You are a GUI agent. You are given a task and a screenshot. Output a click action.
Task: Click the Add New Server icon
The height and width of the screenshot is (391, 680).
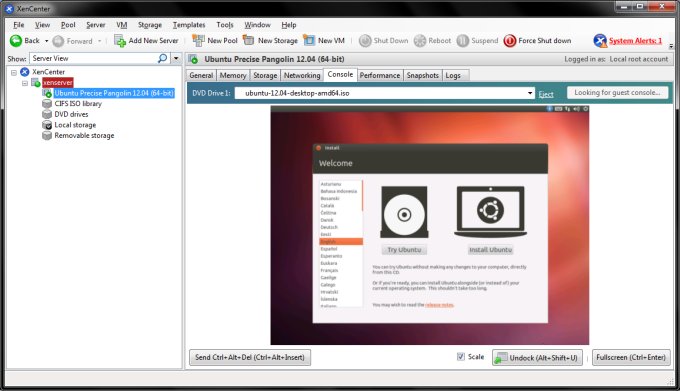tap(120, 41)
